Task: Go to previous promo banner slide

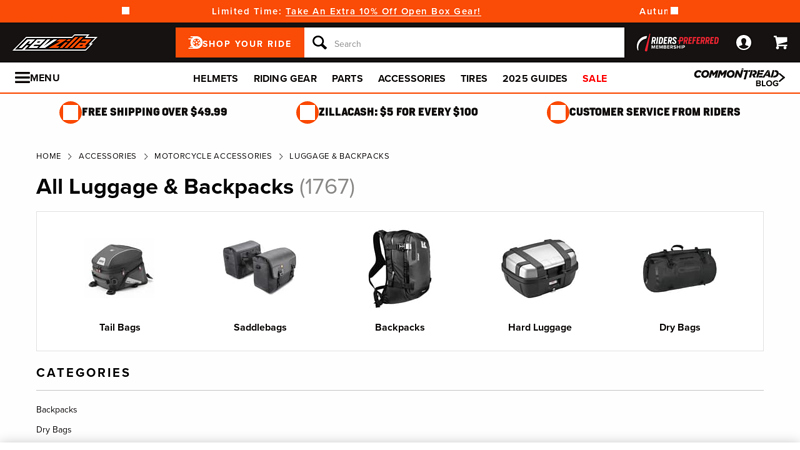Action: click(x=126, y=11)
